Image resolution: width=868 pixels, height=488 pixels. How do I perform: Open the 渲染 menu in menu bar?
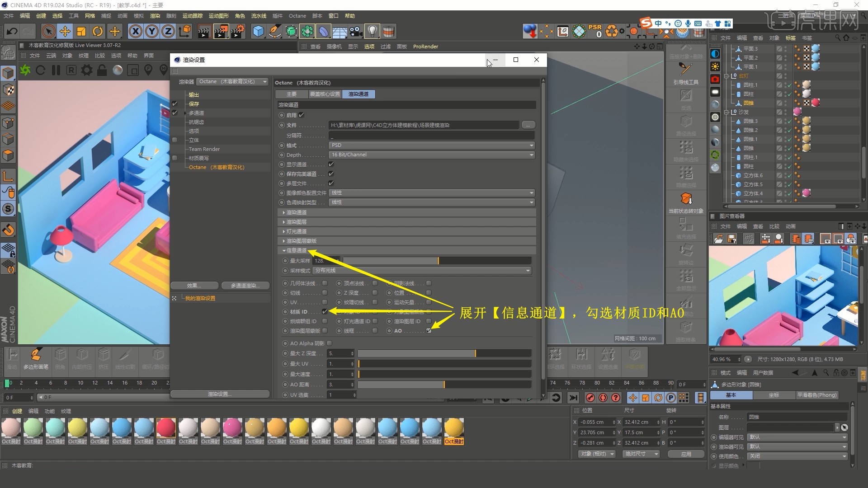(155, 16)
